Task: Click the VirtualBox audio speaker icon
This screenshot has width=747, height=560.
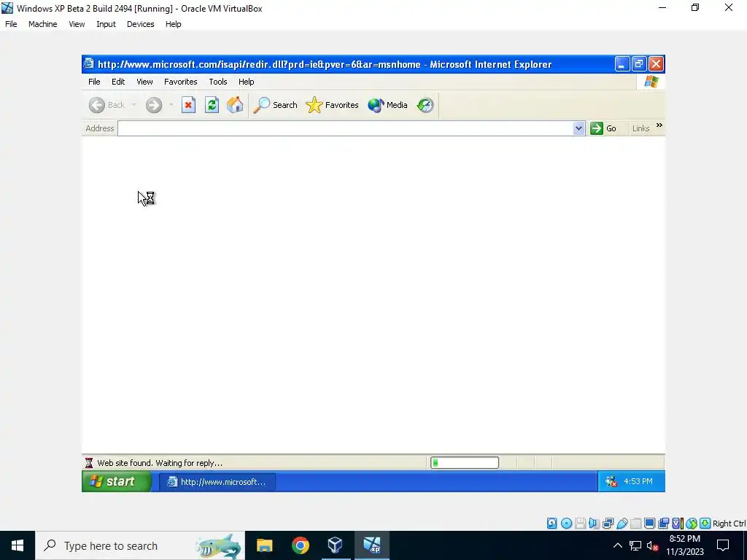Action: [594, 524]
